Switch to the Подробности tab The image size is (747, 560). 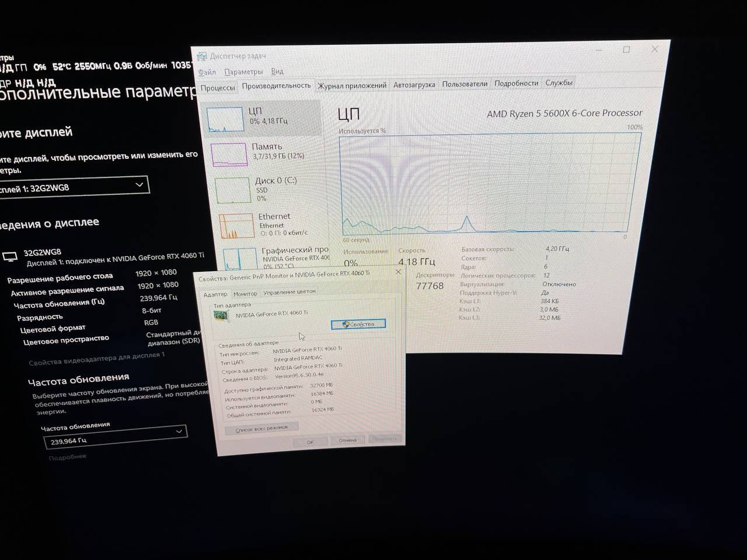516,83
